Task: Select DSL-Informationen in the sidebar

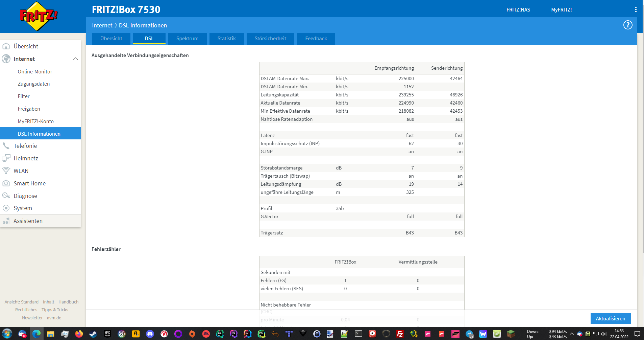Action: click(41, 133)
